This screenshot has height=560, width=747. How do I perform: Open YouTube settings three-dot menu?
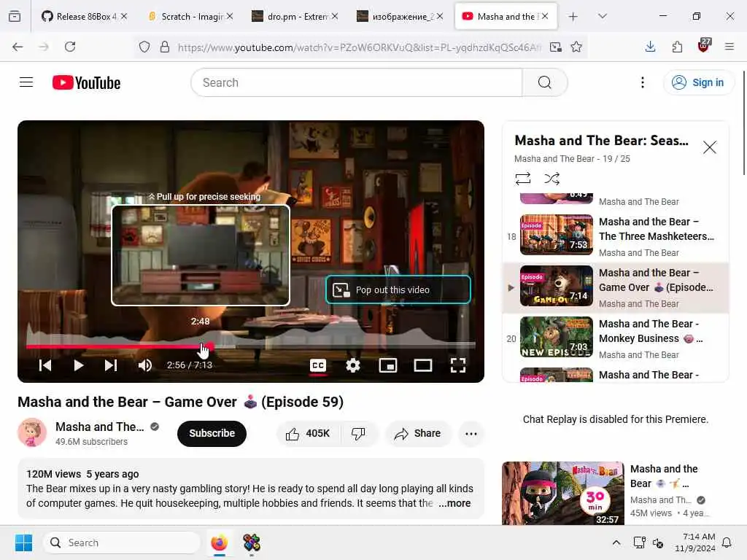(x=642, y=82)
